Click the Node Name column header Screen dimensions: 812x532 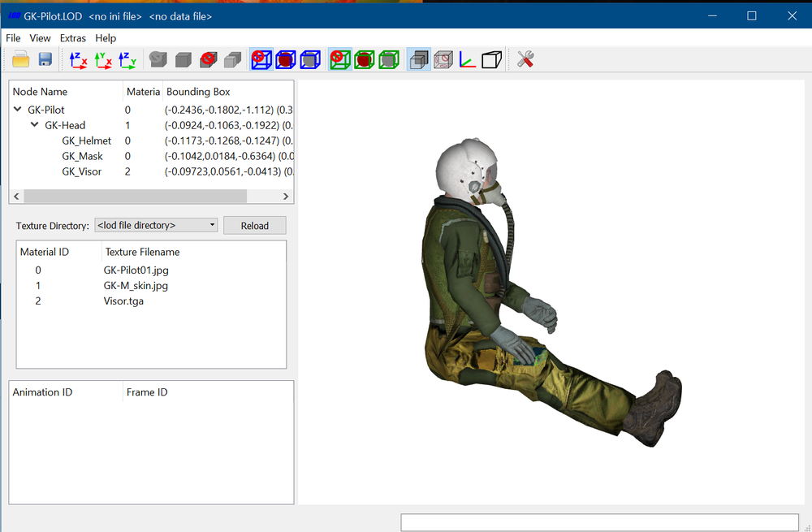coord(67,92)
